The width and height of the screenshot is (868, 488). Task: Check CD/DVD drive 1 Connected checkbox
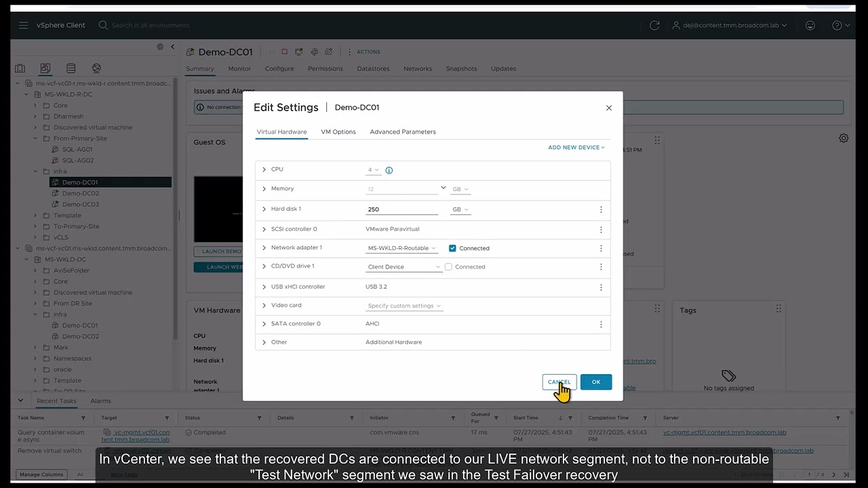pos(448,267)
